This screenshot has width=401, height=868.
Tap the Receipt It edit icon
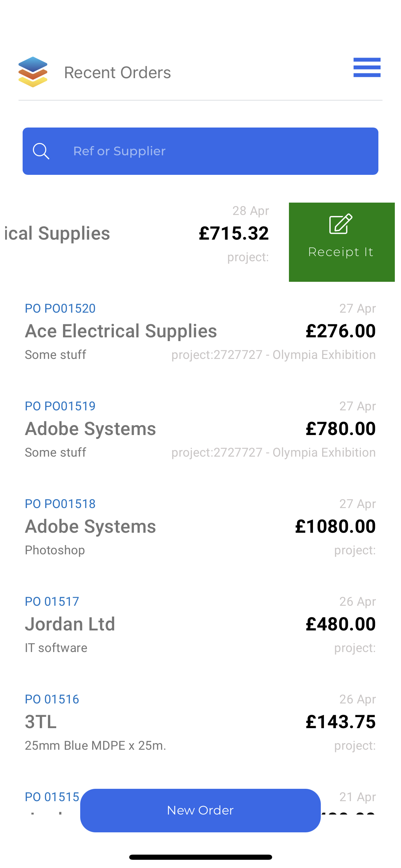coord(341,224)
